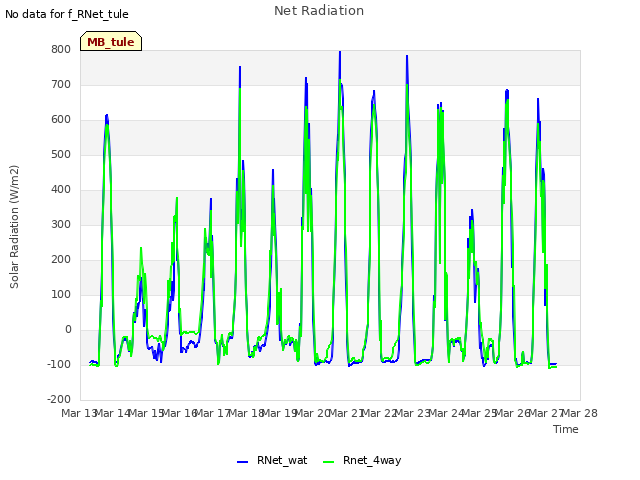Click the Mar 21 x-axis date label

click(346, 413)
